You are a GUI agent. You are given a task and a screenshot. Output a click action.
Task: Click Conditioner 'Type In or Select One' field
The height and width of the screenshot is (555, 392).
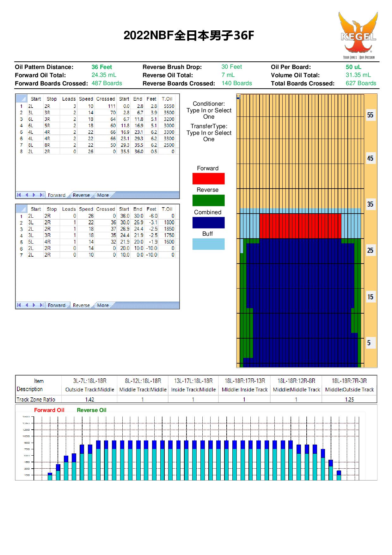tap(209, 114)
